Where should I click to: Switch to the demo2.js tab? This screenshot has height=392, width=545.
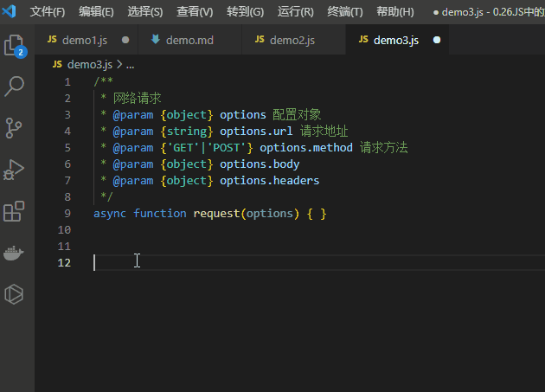click(x=294, y=40)
